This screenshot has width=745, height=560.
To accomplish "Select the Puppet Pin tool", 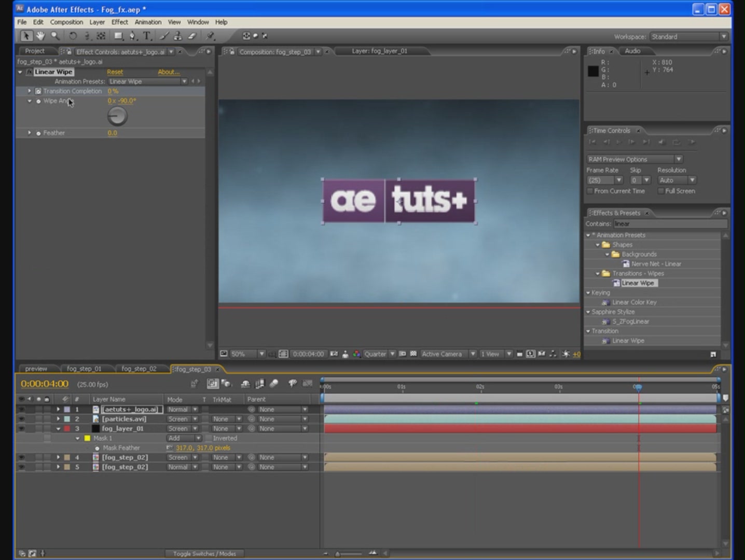I will [x=210, y=36].
